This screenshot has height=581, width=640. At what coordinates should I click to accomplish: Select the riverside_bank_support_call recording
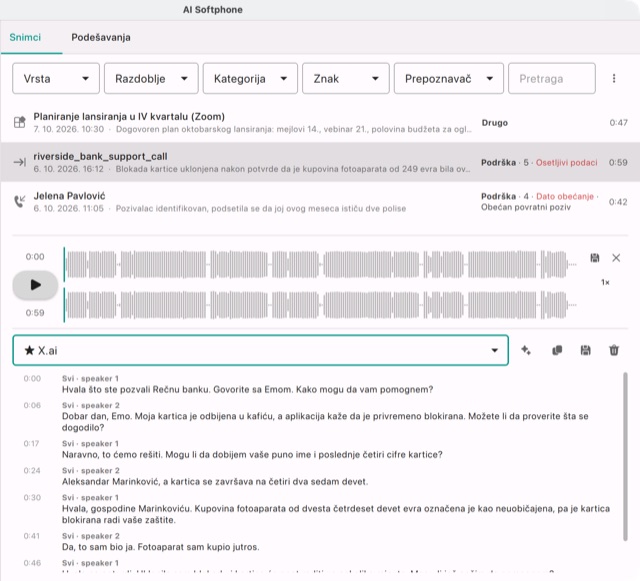[x=320, y=162]
